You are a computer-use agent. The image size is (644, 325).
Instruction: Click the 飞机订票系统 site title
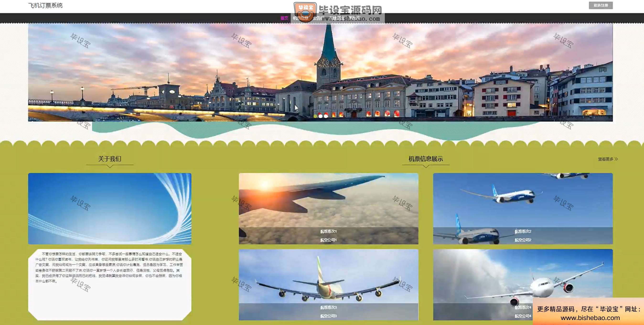point(45,5)
